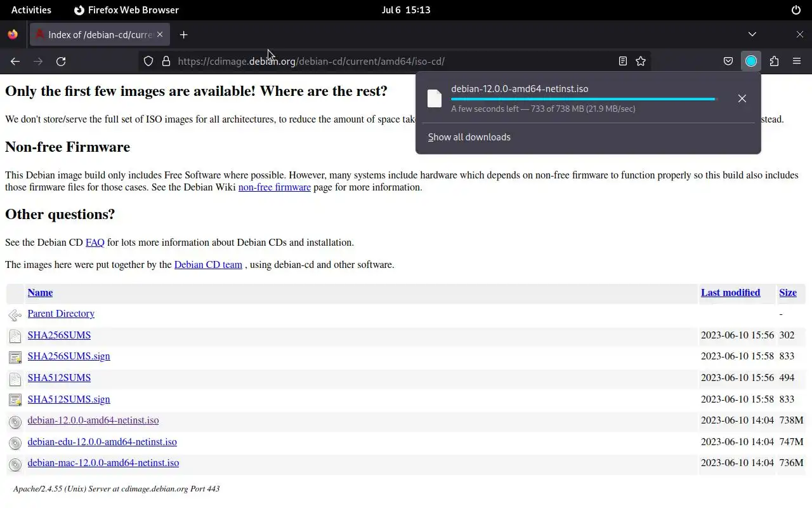Click Show all downloads
Viewport: 812px width, 508px height.
[x=469, y=137]
